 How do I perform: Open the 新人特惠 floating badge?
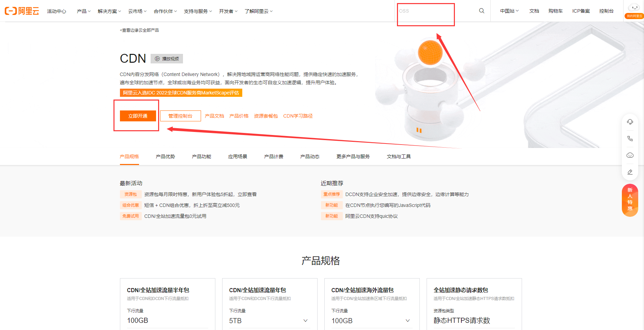coord(630,200)
